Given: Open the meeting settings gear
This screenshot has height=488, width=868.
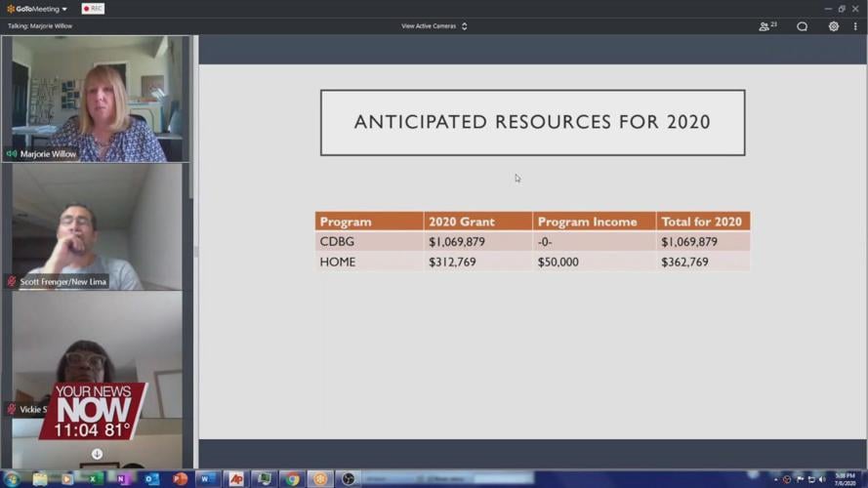Looking at the screenshot, I should coord(833,26).
